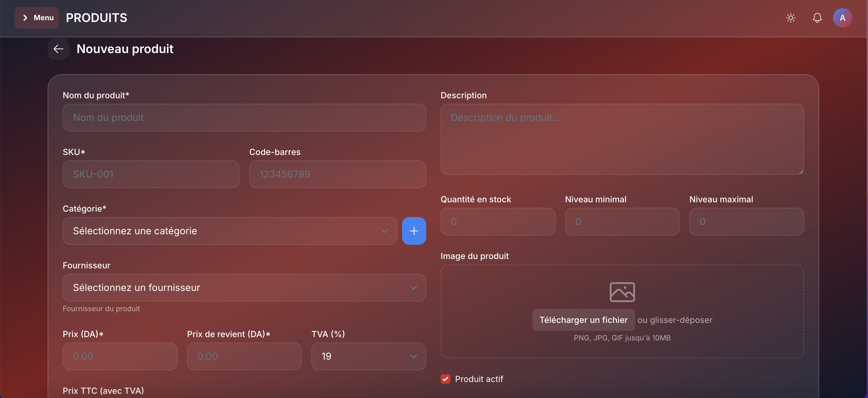Click the back button next to 'Nouveau produit'
Screen dimensions: 868x398
[58, 49]
